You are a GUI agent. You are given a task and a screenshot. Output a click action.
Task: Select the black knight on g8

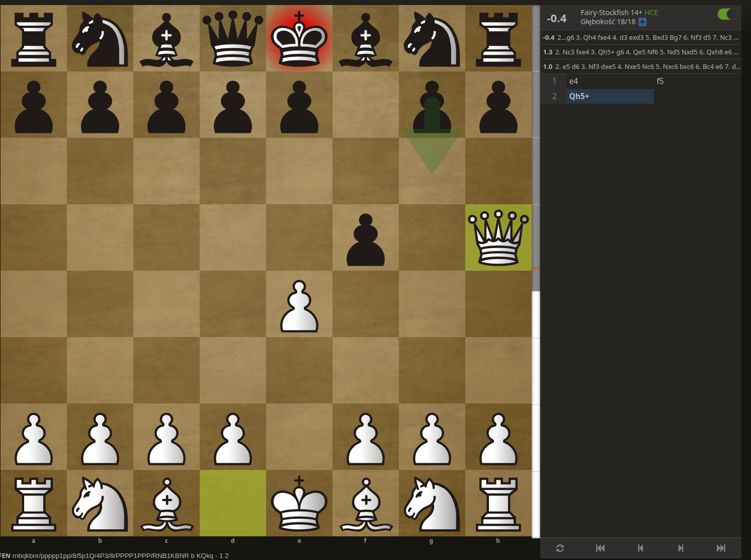(432, 38)
